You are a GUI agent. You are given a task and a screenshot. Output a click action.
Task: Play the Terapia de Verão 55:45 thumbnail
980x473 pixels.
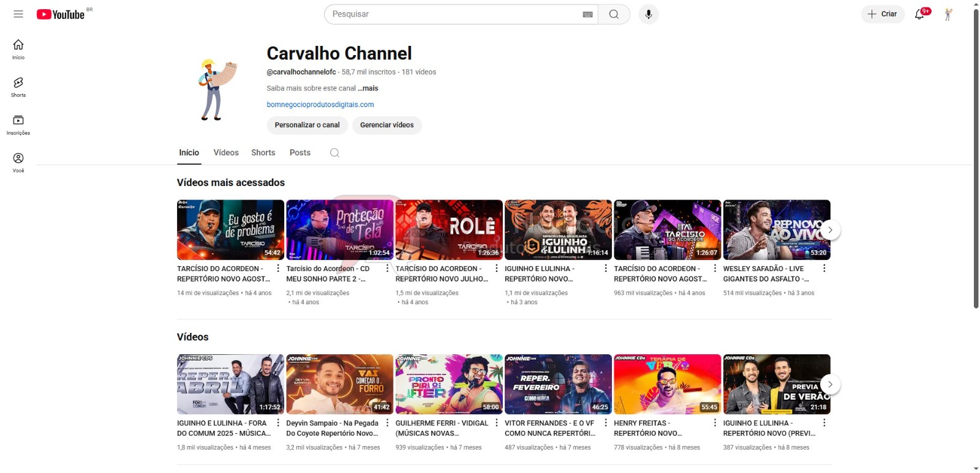click(668, 384)
